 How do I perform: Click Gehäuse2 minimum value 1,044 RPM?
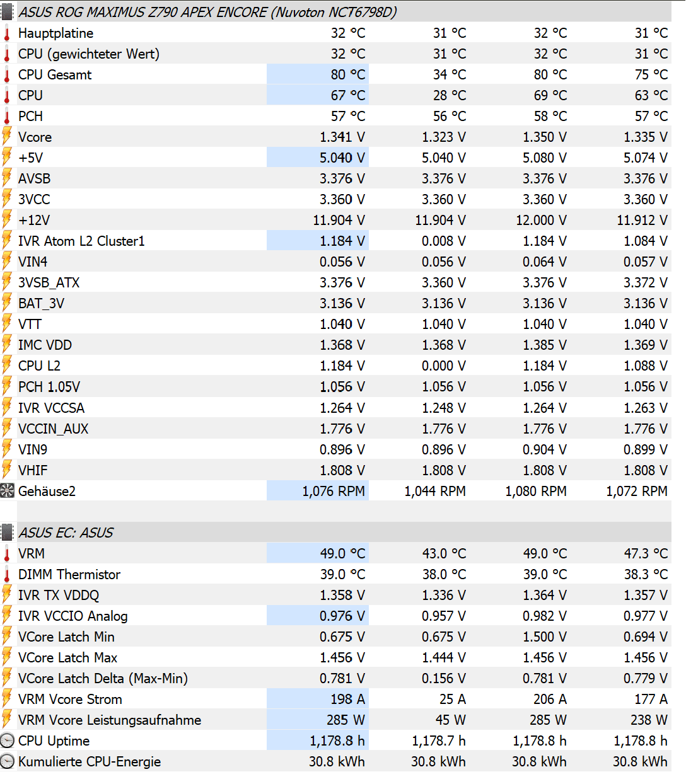coord(435,491)
